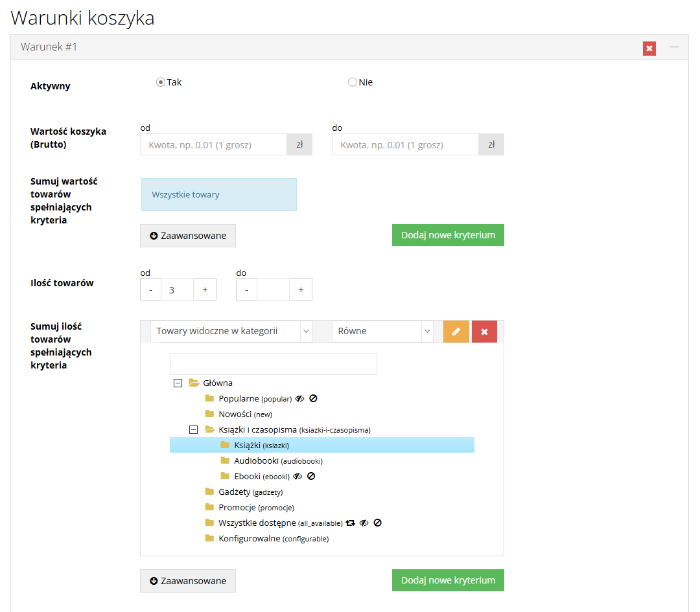Collapse the Książki i czasopisma tree node

(193, 429)
